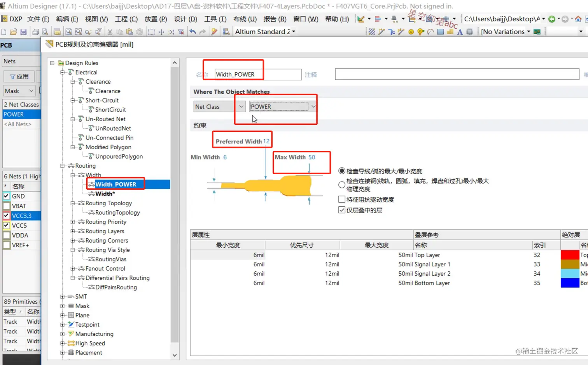The image size is (588, 365).
Task: Toggle the VBAT net checkbox
Action: coord(7,206)
